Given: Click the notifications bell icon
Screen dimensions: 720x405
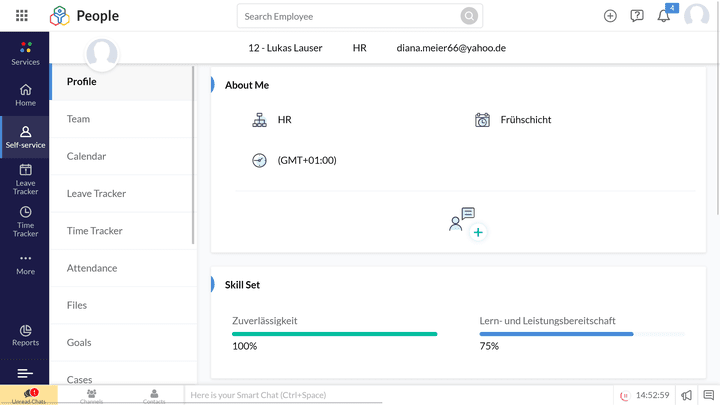Looking at the screenshot, I should pos(664,16).
